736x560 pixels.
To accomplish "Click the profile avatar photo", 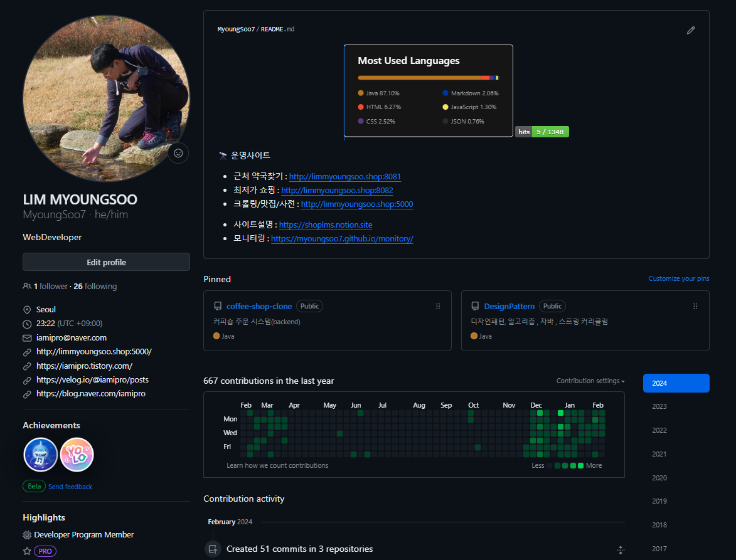I will pos(107,98).
